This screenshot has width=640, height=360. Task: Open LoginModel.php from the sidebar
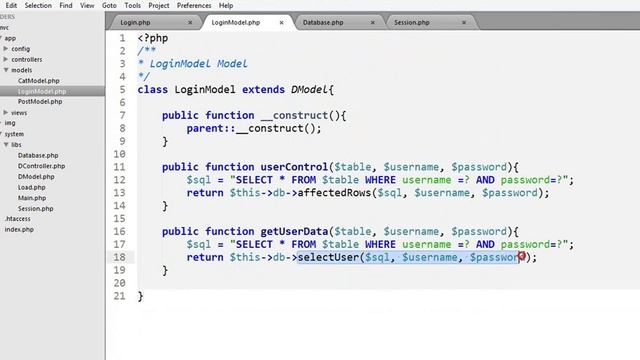[x=42, y=91]
